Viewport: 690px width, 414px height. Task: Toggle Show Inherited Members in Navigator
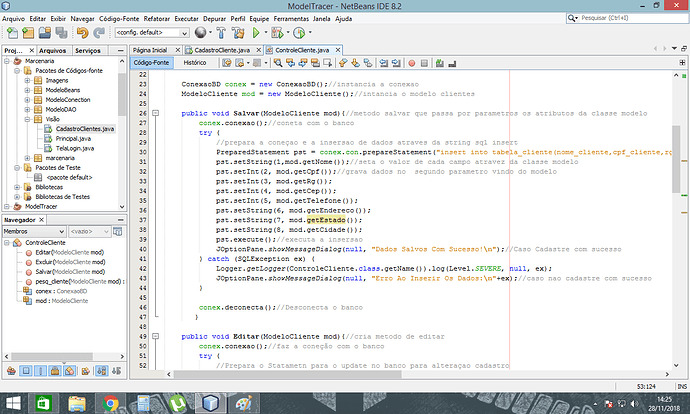[x=11, y=371]
